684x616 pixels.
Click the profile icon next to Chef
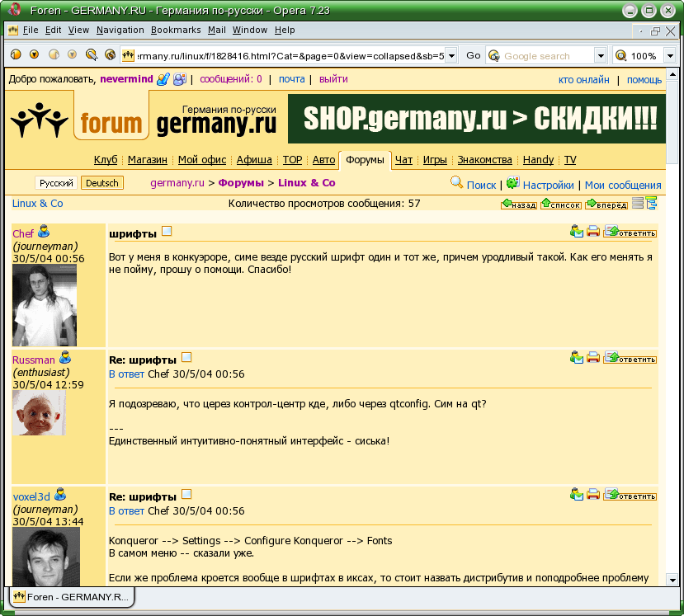44,231
